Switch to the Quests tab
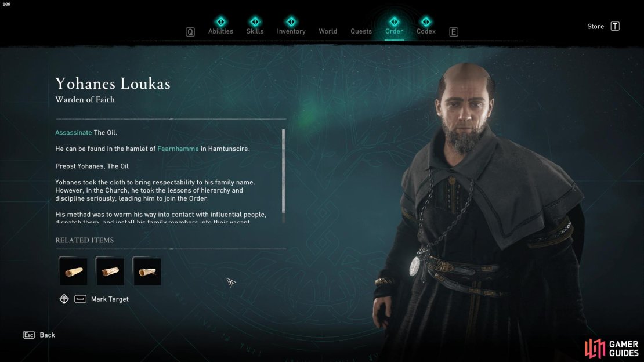 (361, 31)
